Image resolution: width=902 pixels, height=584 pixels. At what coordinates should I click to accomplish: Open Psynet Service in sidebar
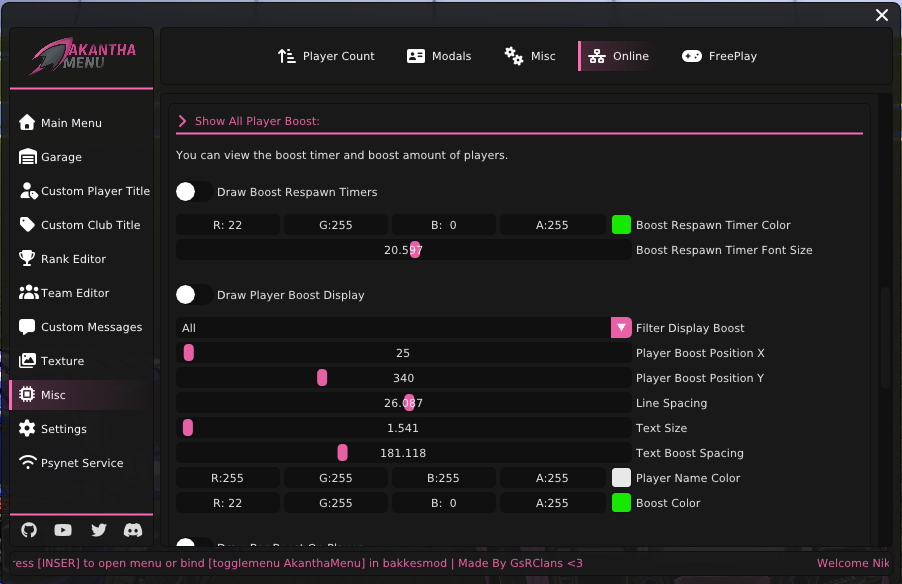(x=82, y=463)
